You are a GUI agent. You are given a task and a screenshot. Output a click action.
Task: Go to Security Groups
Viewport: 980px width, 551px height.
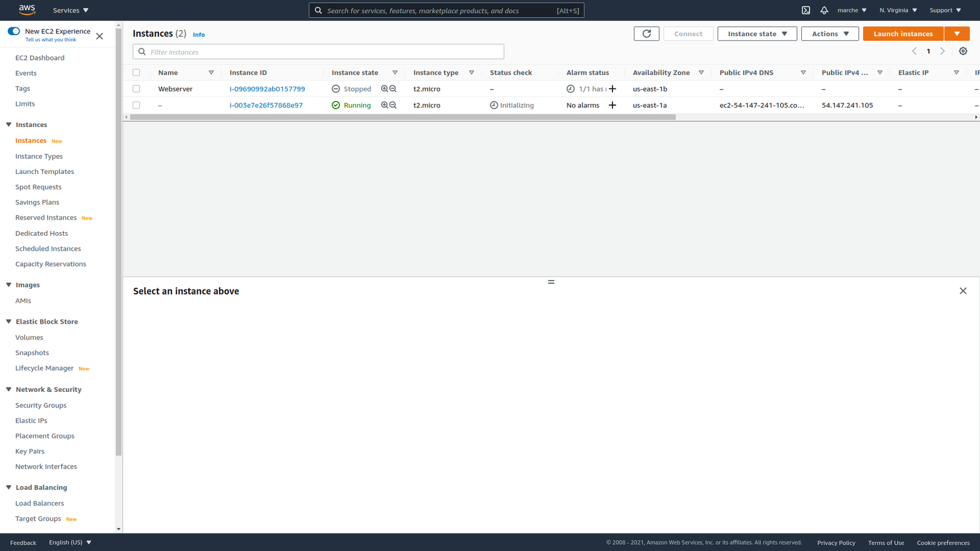click(41, 405)
